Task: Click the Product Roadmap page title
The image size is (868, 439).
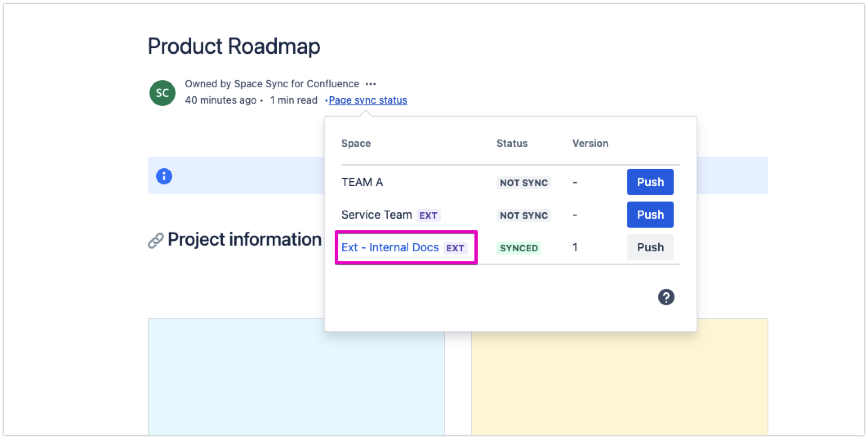Action: tap(234, 46)
